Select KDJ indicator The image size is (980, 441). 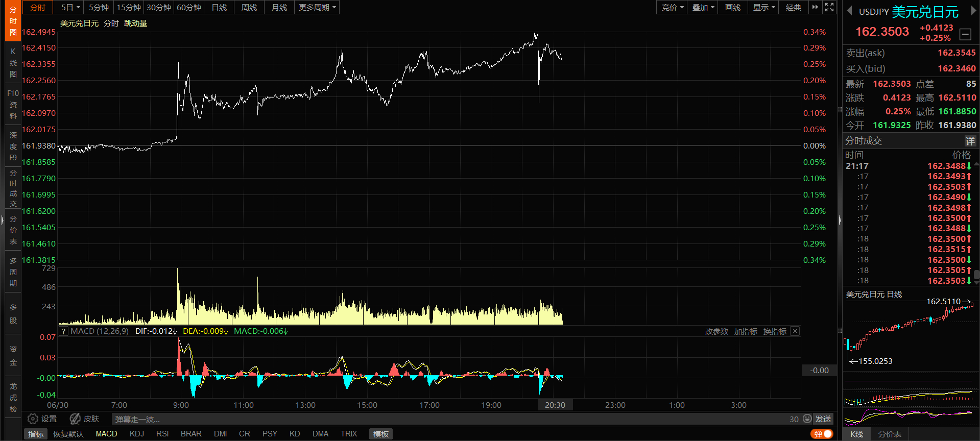point(137,434)
